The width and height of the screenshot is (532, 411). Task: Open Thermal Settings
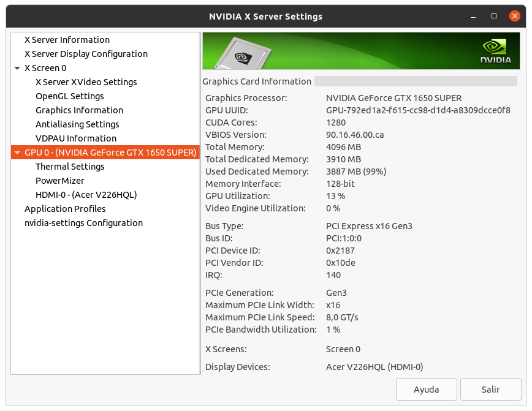70,167
